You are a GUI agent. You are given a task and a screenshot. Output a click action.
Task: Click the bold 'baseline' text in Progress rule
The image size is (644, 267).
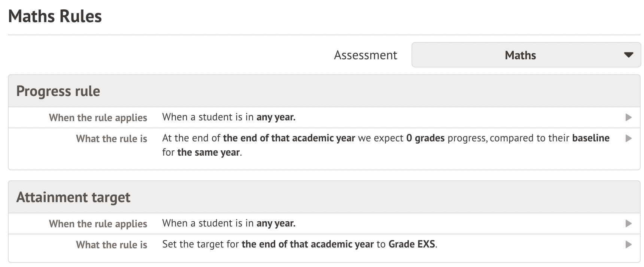[590, 138]
